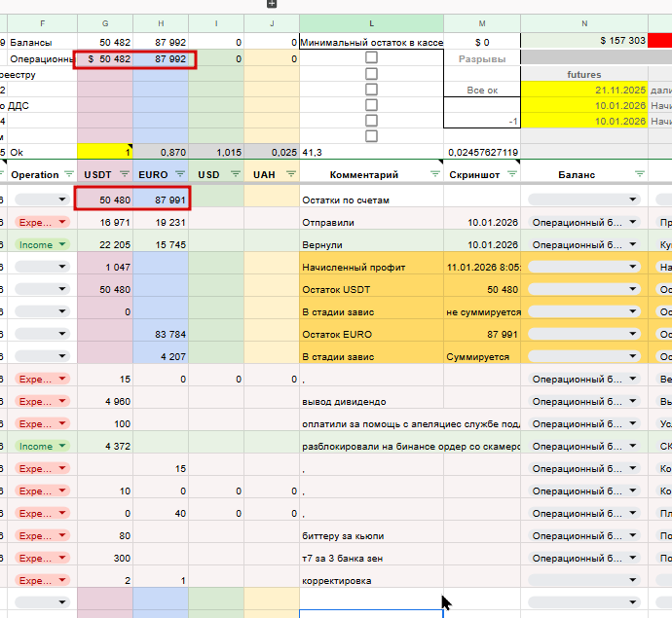The image size is (672, 618).
Task: Tick the checkbox in the row showing -1
Action: click(371, 121)
